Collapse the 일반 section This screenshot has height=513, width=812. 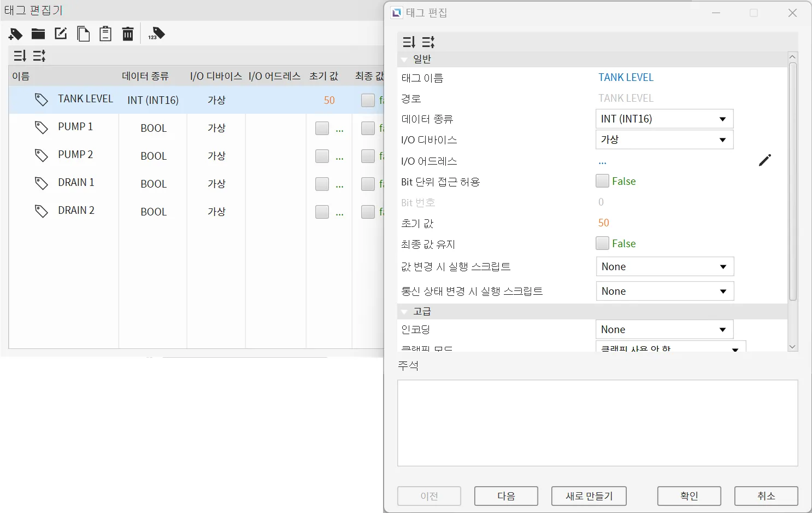404,59
